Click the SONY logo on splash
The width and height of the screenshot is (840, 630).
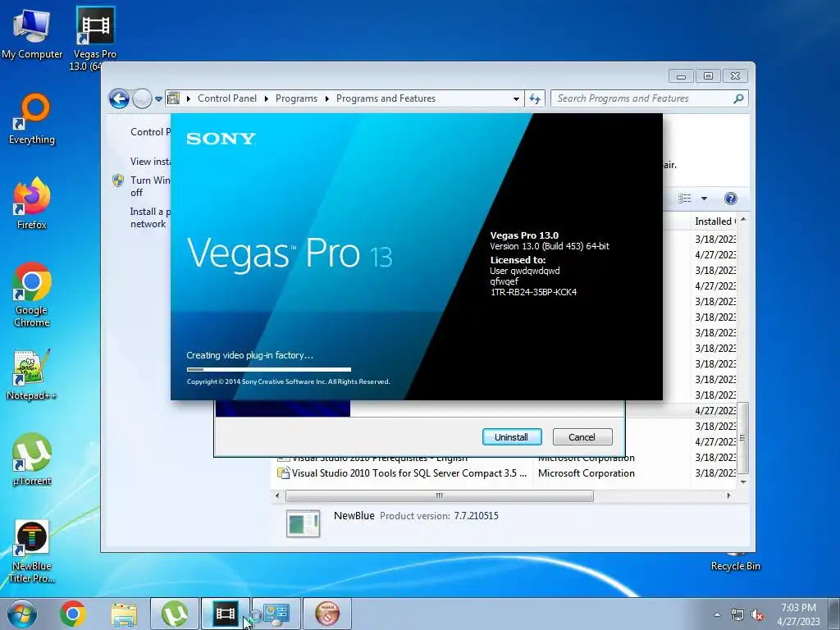click(221, 139)
